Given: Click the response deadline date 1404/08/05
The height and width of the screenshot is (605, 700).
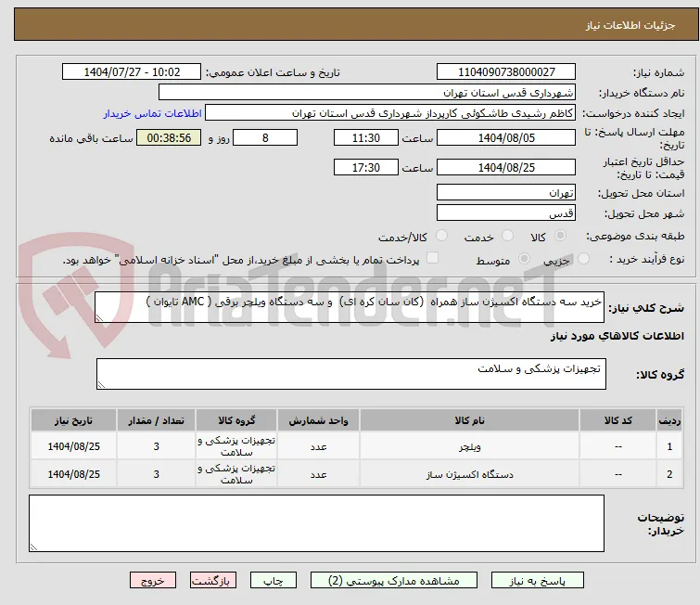Looking at the screenshot, I should 506,137.
